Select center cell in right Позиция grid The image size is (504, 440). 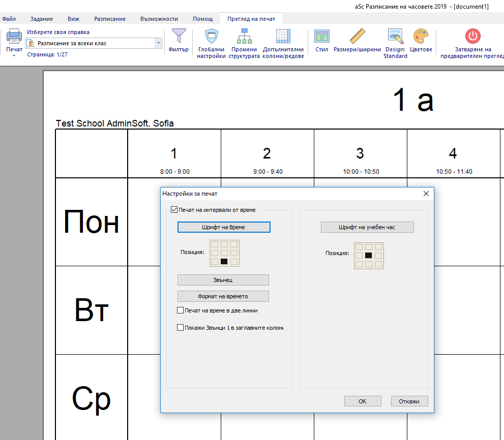369,256
